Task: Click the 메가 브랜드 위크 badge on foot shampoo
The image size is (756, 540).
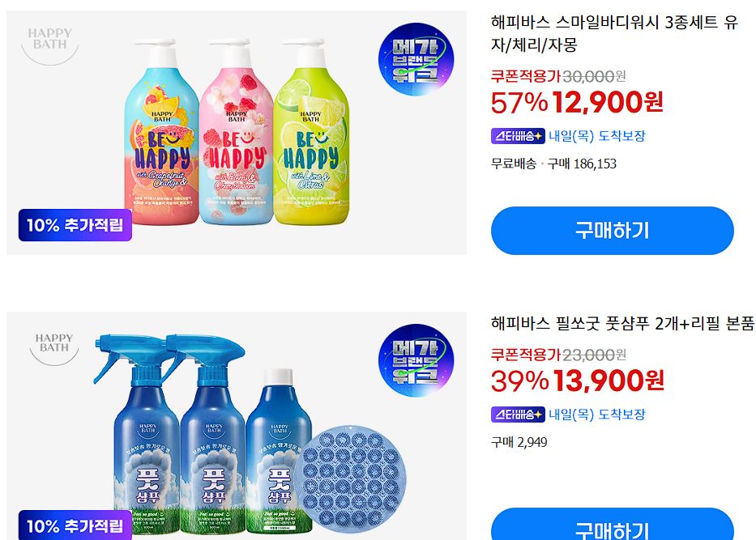Action: coord(416,360)
